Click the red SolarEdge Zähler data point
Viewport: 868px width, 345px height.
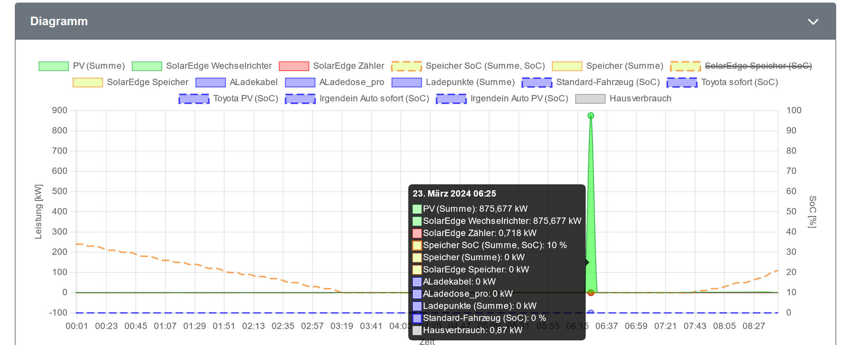pos(591,293)
